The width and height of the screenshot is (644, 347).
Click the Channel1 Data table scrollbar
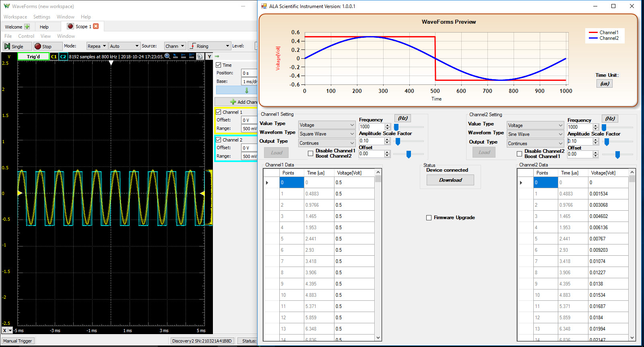coord(378,255)
